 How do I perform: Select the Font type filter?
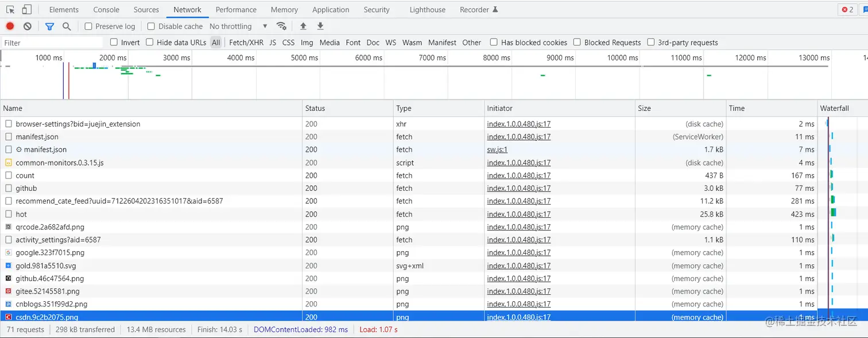(x=353, y=43)
